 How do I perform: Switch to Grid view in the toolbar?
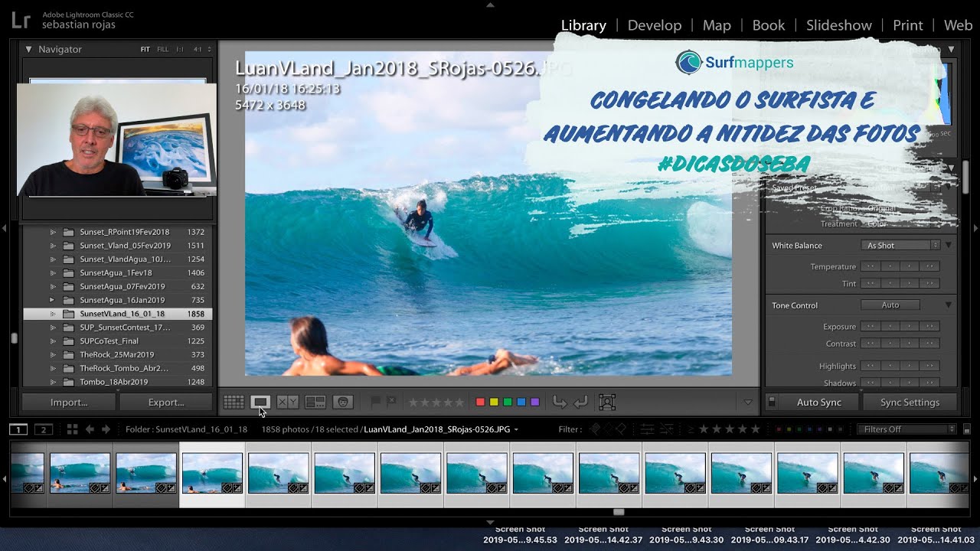[x=234, y=402]
